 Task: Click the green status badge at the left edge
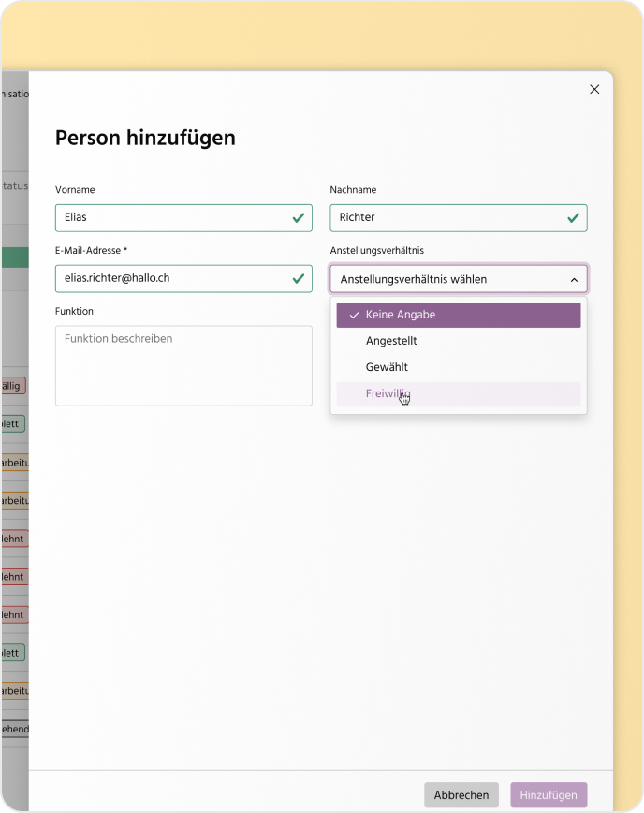point(13,255)
